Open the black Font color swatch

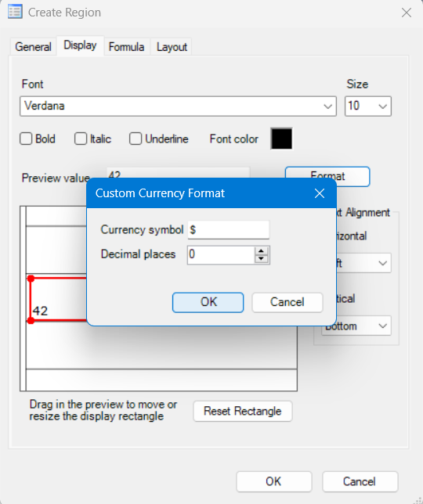pos(281,139)
